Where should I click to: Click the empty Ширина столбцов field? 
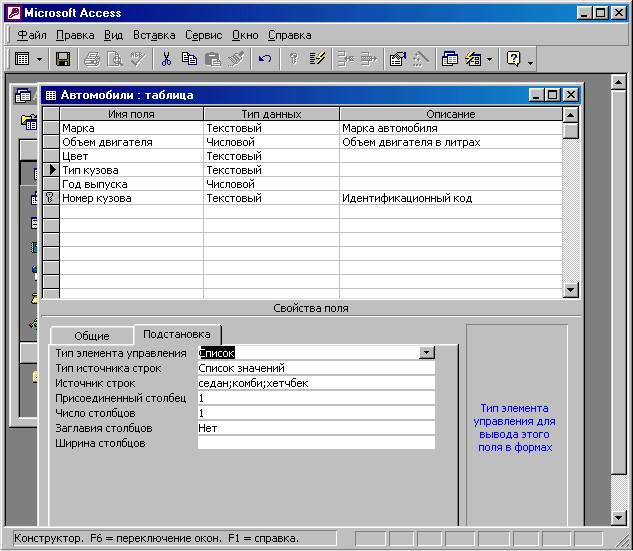(x=316, y=443)
